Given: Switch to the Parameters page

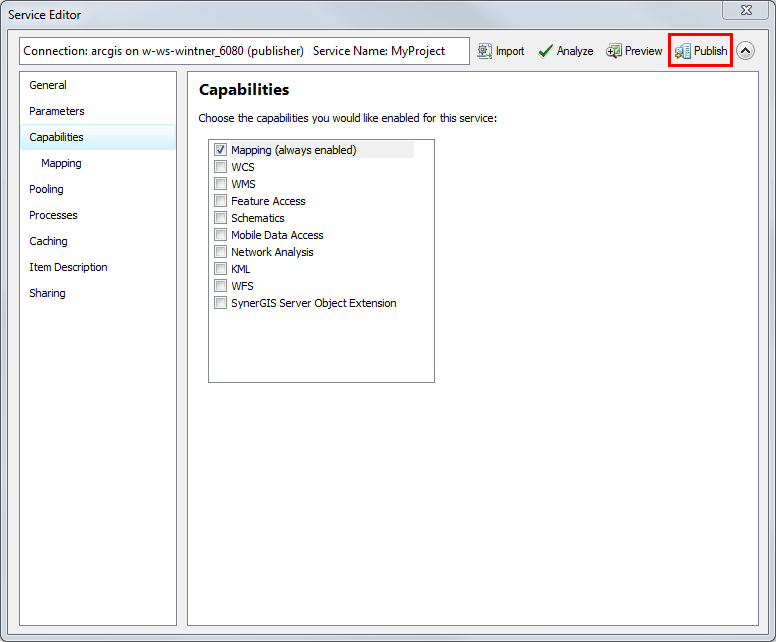Looking at the screenshot, I should [57, 111].
